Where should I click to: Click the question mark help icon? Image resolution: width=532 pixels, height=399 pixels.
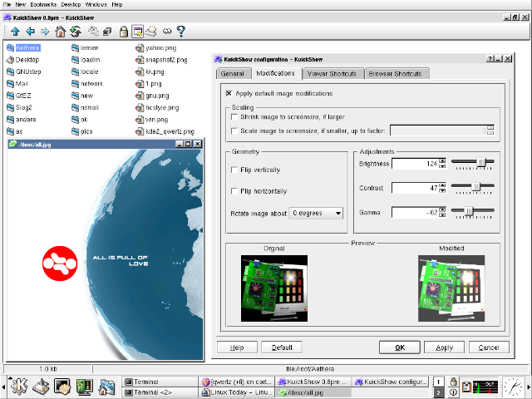pyautogui.click(x=180, y=32)
